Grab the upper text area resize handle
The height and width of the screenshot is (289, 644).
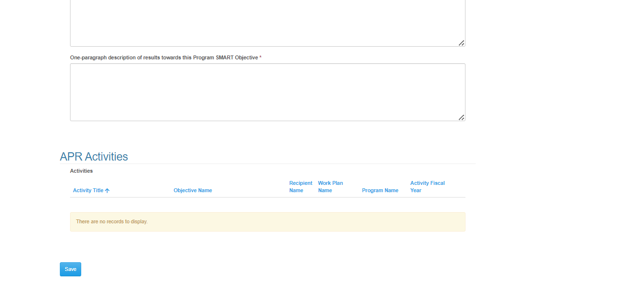click(462, 43)
